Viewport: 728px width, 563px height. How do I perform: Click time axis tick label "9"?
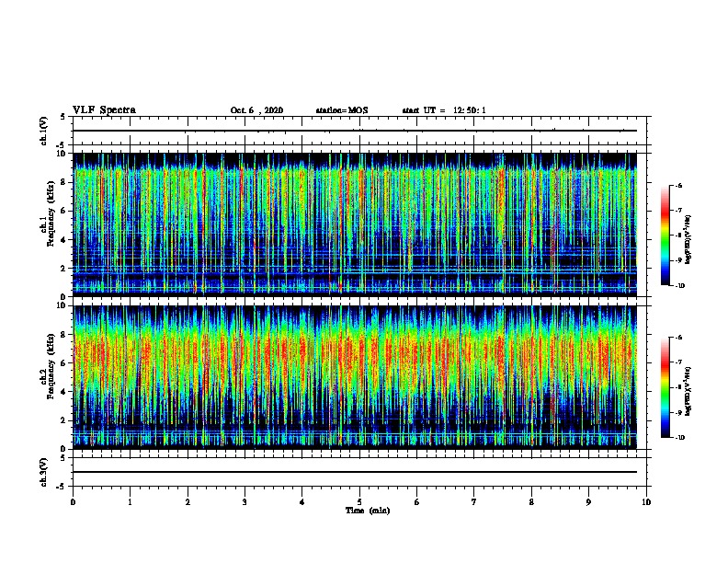(588, 502)
